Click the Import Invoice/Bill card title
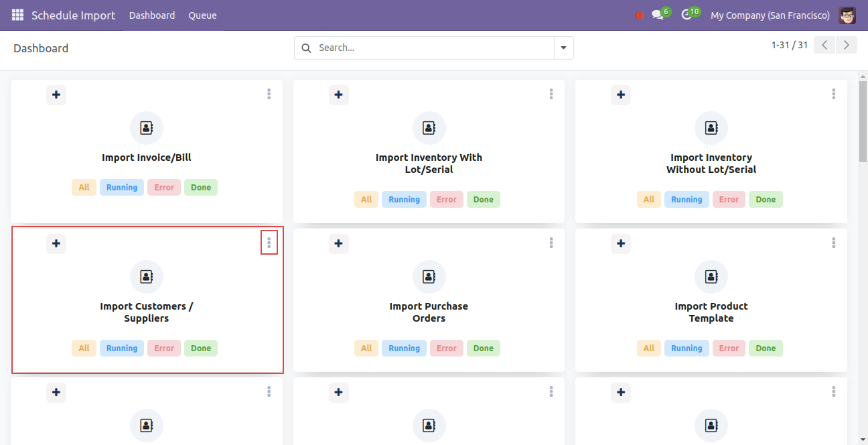 pyautogui.click(x=147, y=158)
